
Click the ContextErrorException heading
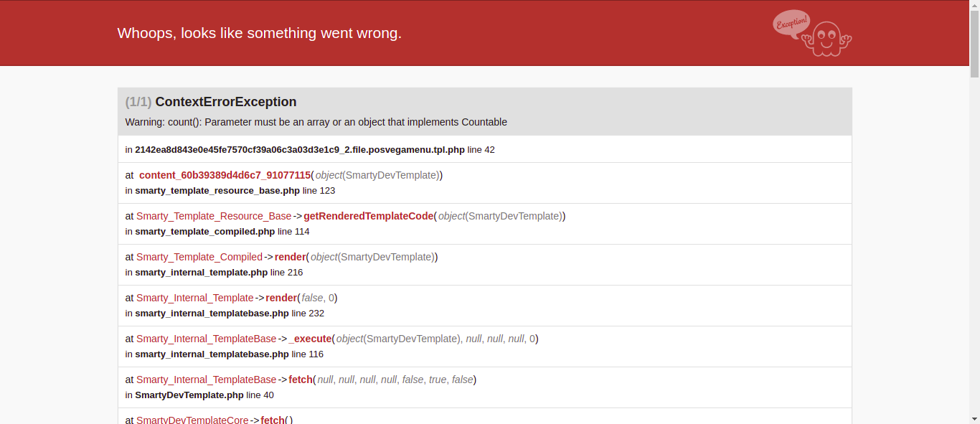pos(225,102)
